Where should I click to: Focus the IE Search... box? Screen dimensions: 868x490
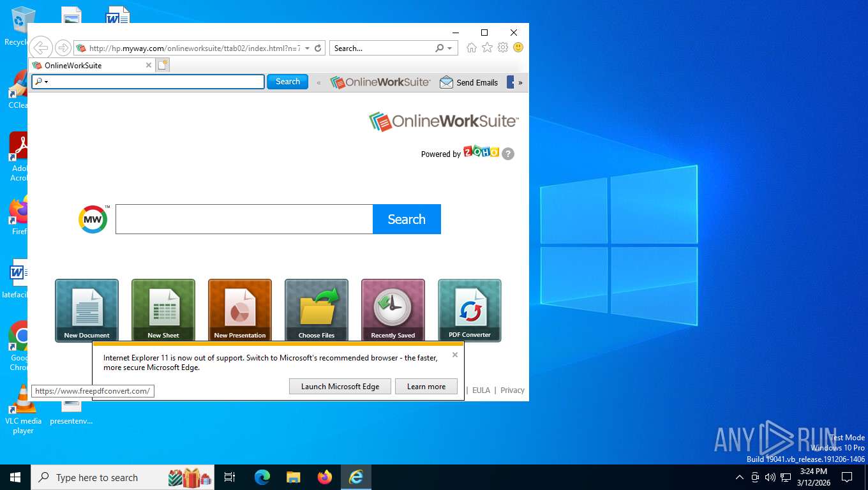[383, 48]
